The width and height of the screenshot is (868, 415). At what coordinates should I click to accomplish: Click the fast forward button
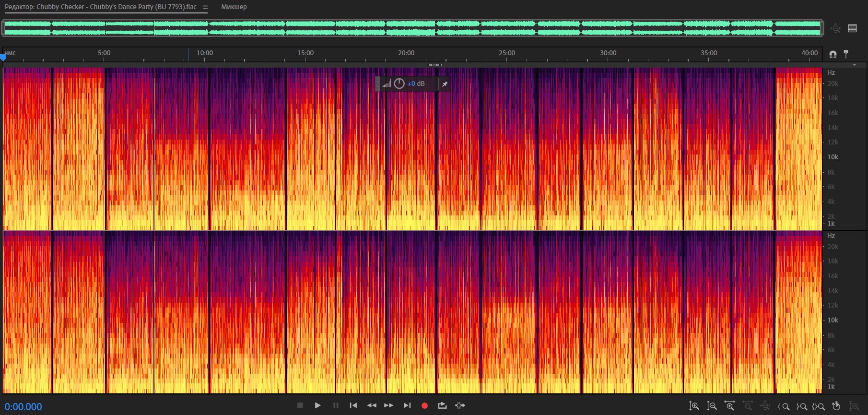pyautogui.click(x=389, y=405)
